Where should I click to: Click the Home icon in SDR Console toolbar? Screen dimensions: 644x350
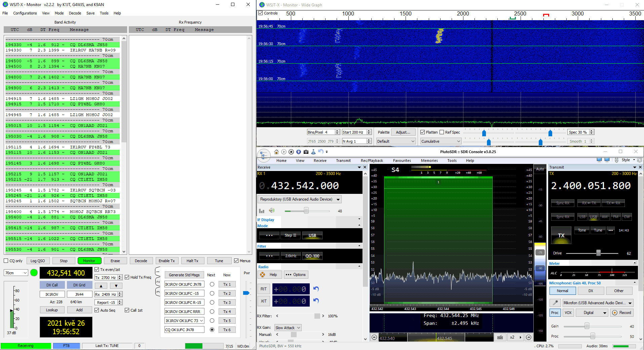[x=276, y=152]
